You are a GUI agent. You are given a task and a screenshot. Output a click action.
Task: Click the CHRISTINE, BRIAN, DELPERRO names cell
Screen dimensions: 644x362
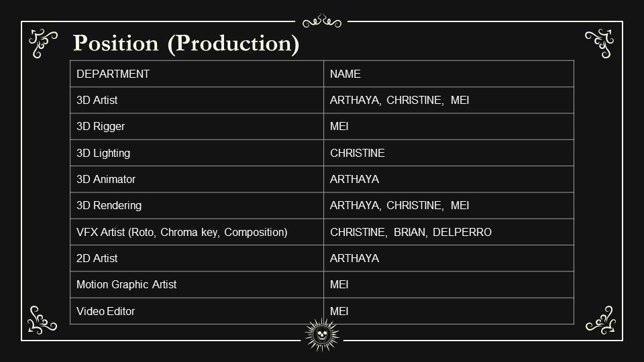click(449, 232)
